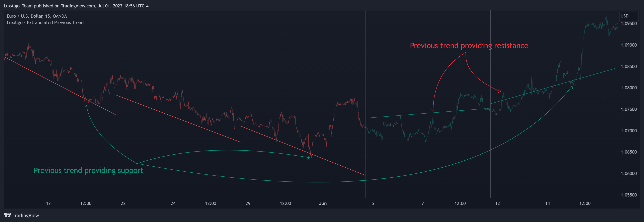Select the LuxAlgo - Extrapolated Previous Trend indicator label

45,22
